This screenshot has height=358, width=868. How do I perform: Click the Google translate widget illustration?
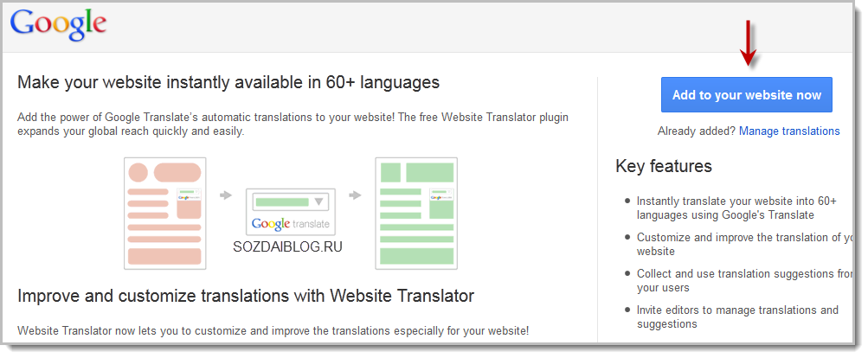pos(291,212)
